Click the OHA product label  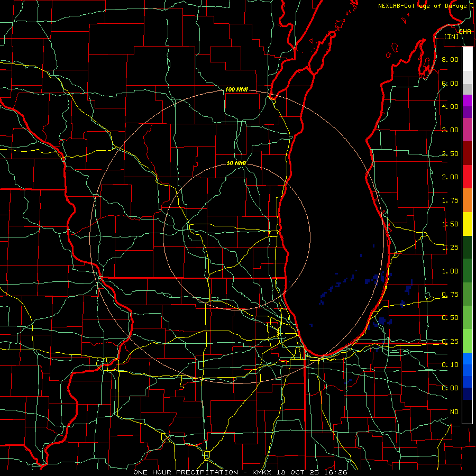point(465,32)
